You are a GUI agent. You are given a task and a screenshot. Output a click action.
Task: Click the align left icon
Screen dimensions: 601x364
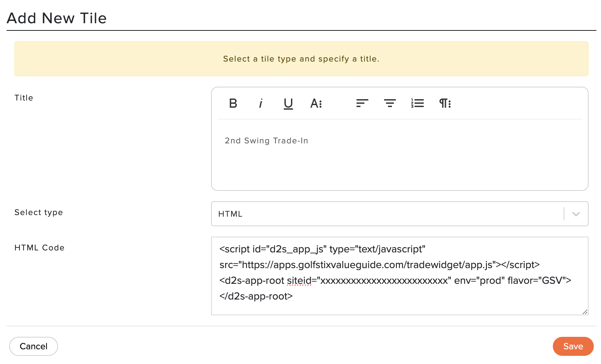point(362,103)
